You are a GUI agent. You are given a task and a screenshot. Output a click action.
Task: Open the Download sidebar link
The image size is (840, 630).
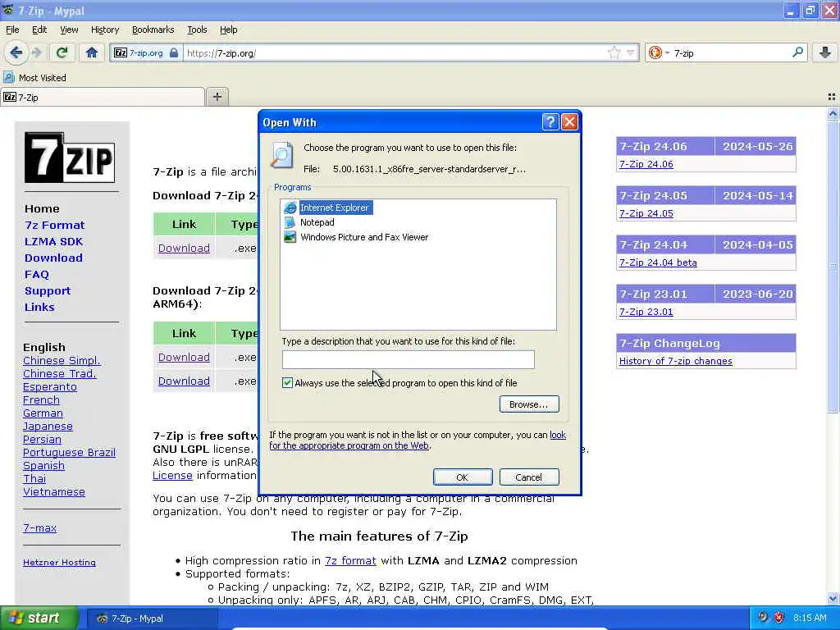click(53, 258)
